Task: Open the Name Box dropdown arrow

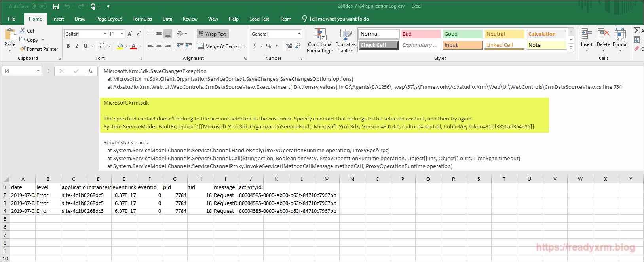Action: 38,71
